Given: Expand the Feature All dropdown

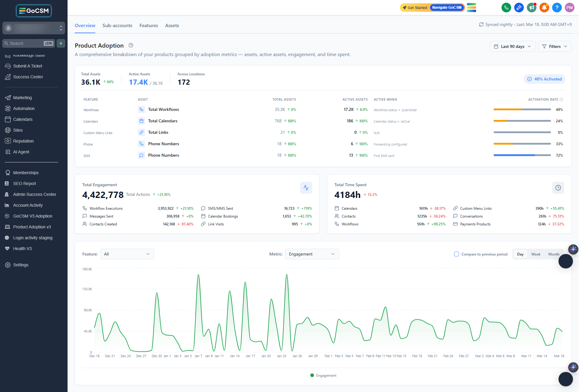Looking at the screenshot, I should [x=127, y=254].
